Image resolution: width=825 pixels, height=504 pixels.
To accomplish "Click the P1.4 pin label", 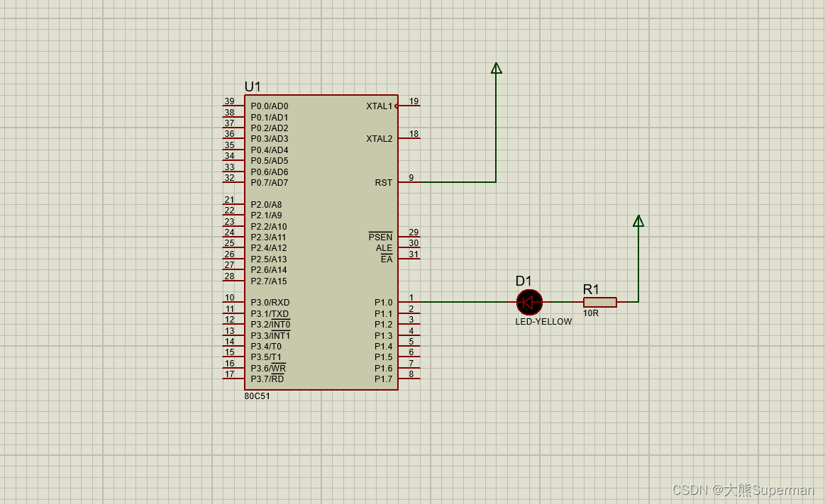I will [384, 347].
